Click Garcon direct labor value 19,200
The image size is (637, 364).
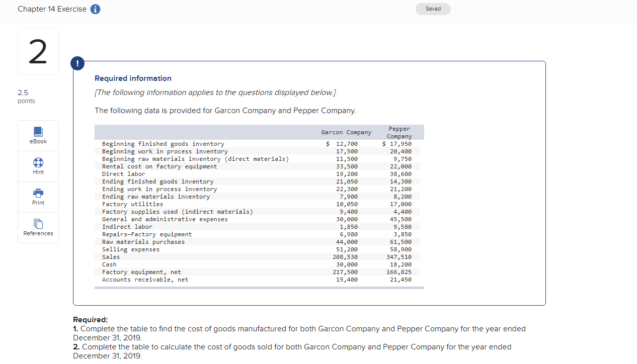(x=348, y=174)
